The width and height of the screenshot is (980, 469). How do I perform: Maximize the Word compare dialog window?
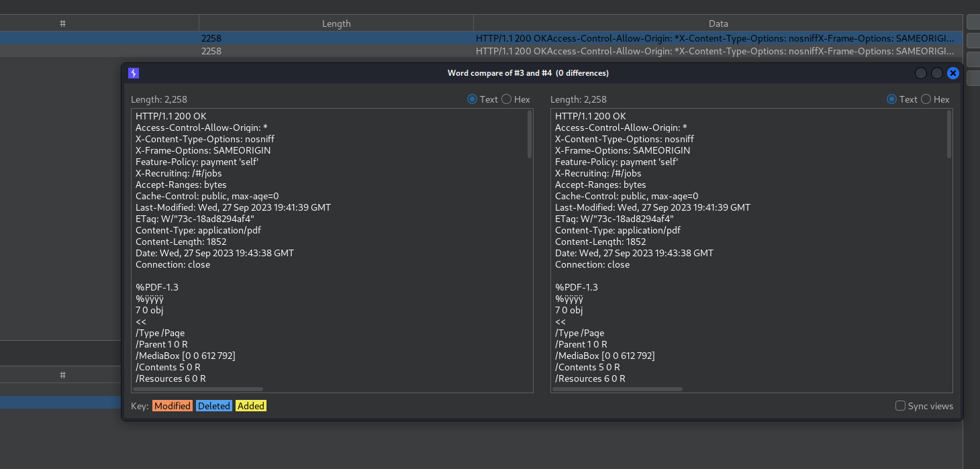(x=937, y=73)
